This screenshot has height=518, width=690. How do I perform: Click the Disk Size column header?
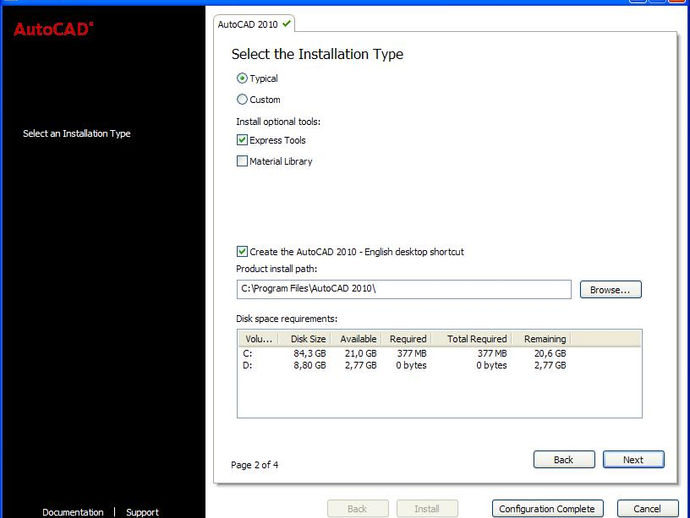pos(307,339)
